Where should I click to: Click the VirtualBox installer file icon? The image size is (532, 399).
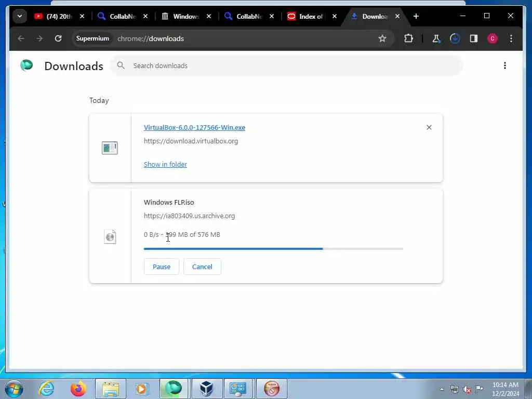[x=110, y=148]
